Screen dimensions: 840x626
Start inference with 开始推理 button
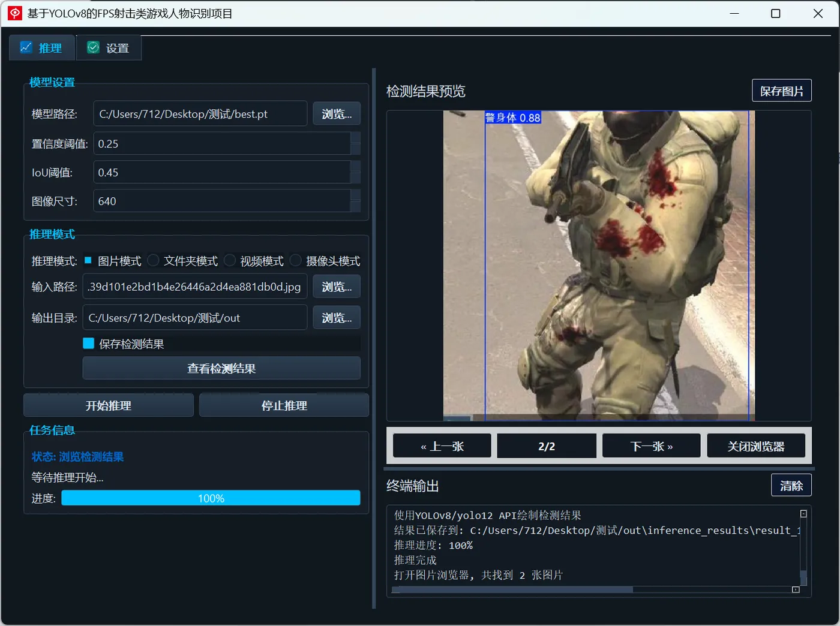tap(109, 406)
